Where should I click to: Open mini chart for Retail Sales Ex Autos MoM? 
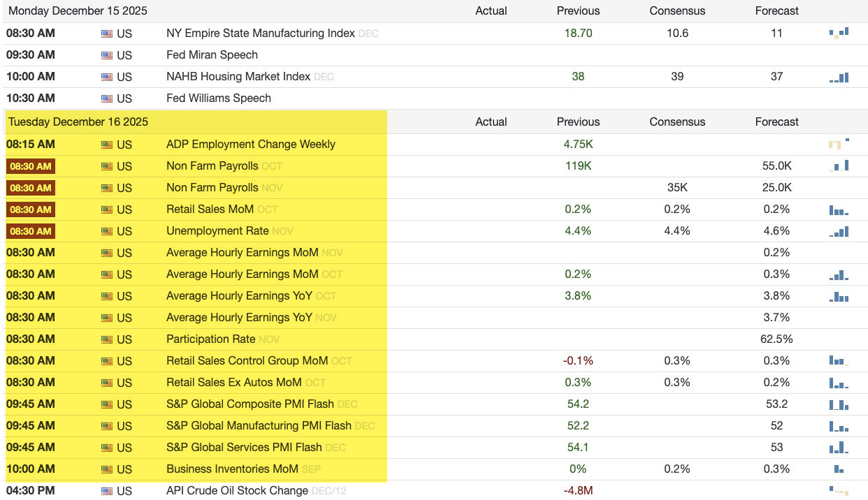[x=839, y=383]
